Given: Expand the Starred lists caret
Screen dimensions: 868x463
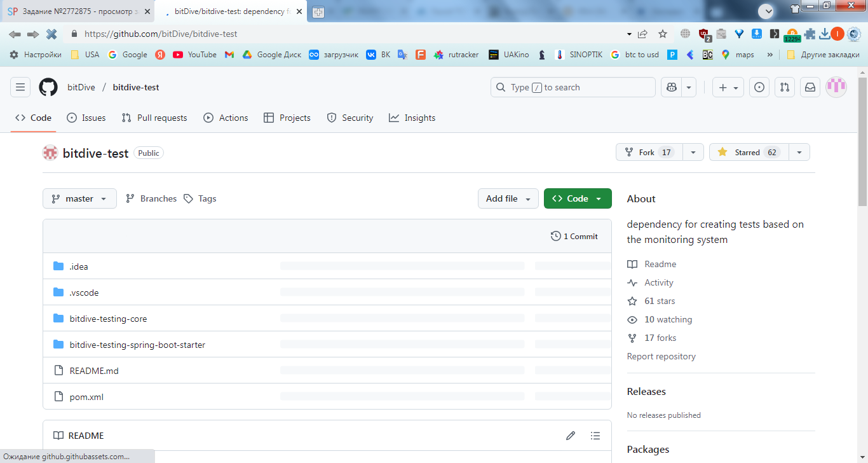Looking at the screenshot, I should tap(799, 152).
